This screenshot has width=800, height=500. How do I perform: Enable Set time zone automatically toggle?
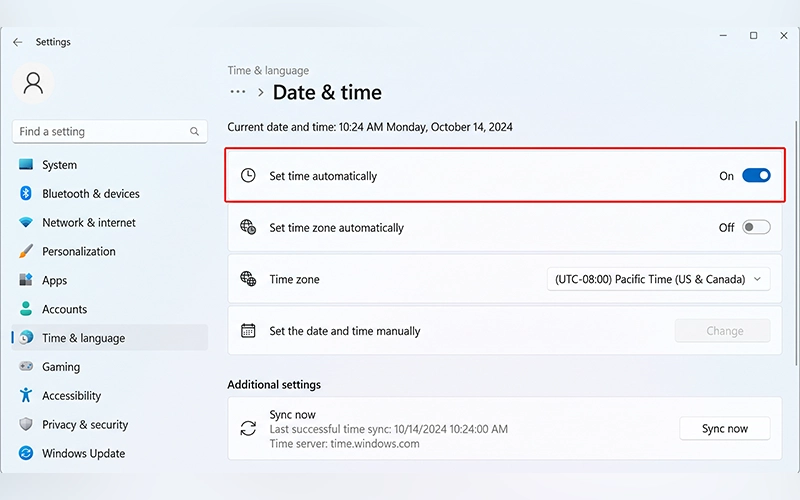point(756,227)
